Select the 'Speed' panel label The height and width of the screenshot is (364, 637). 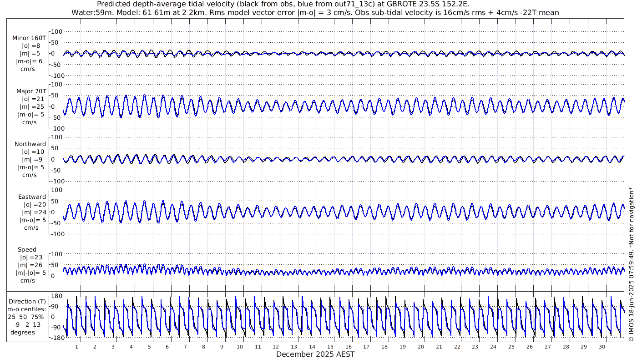27,250
